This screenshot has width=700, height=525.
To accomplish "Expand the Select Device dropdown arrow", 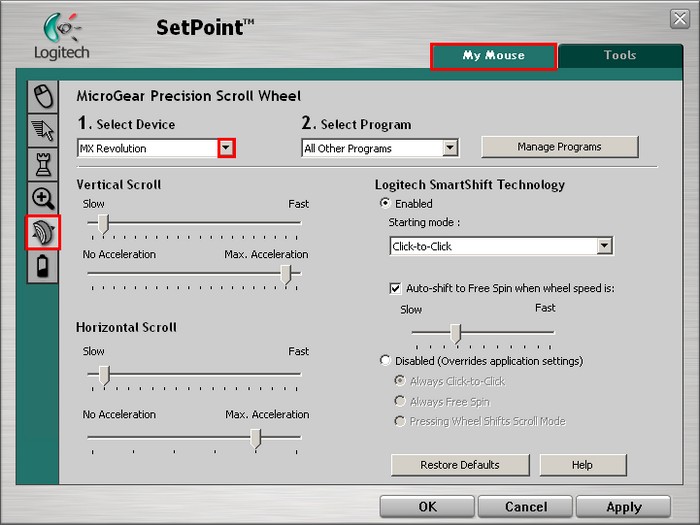I will pyautogui.click(x=226, y=148).
